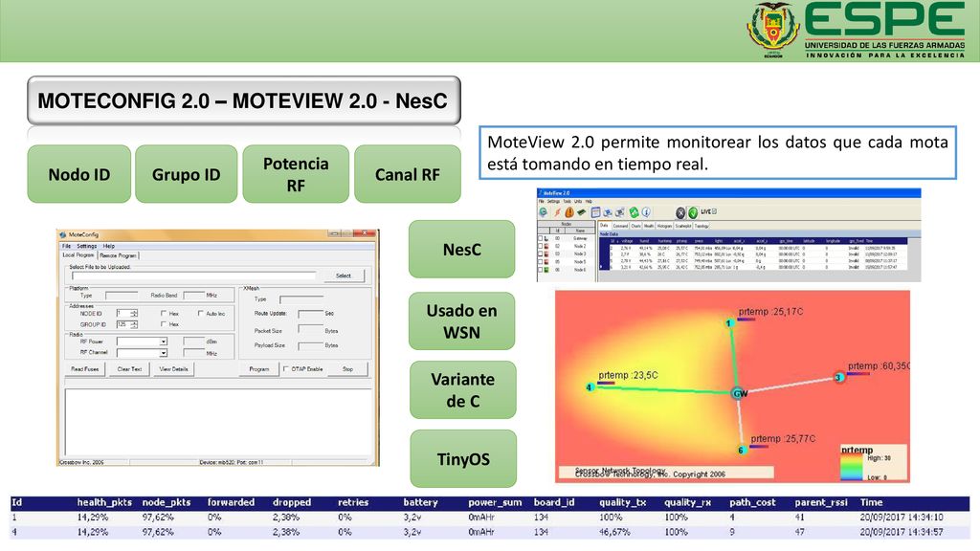Open the Health tab in MoteView
The width and height of the screenshot is (980, 551).
point(649,226)
